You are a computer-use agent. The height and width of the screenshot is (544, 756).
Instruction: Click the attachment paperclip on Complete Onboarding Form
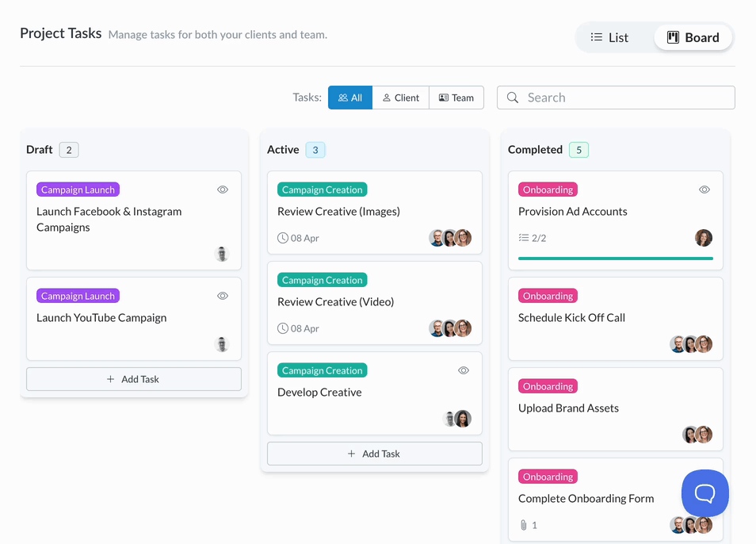(523, 525)
